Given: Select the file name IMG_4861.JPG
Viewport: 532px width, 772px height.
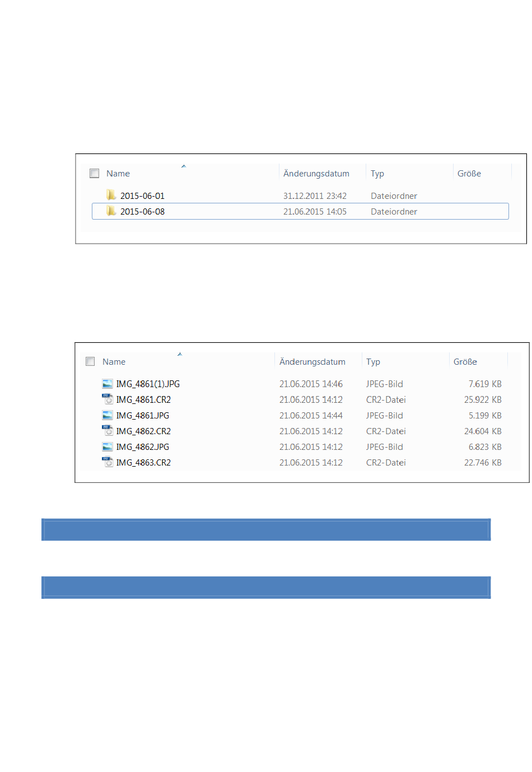Looking at the screenshot, I should tap(142, 415).
